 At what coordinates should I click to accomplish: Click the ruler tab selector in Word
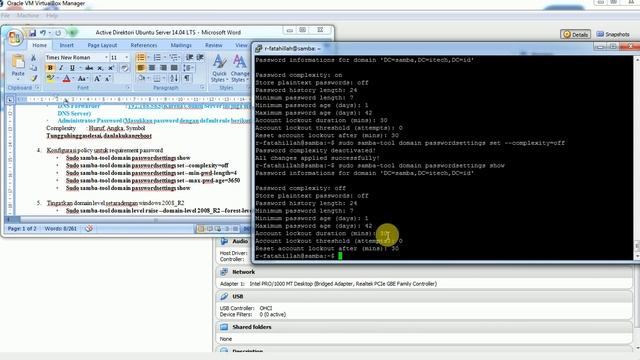coord(10,99)
